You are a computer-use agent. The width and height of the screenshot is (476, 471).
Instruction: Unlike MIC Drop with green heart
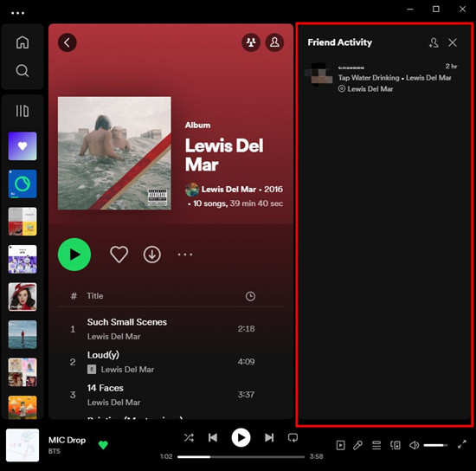tap(103, 445)
